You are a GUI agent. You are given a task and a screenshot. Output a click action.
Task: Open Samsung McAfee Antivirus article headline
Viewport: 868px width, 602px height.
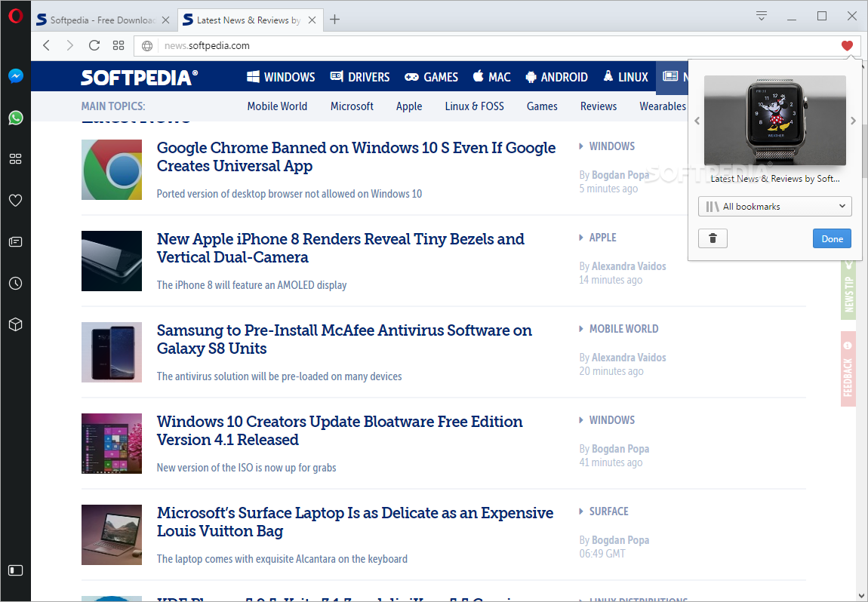344,339
